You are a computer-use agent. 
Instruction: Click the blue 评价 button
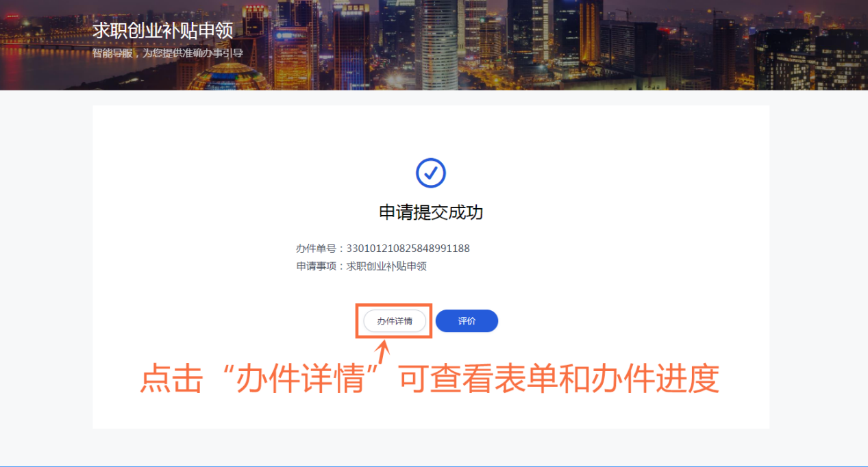click(x=467, y=320)
